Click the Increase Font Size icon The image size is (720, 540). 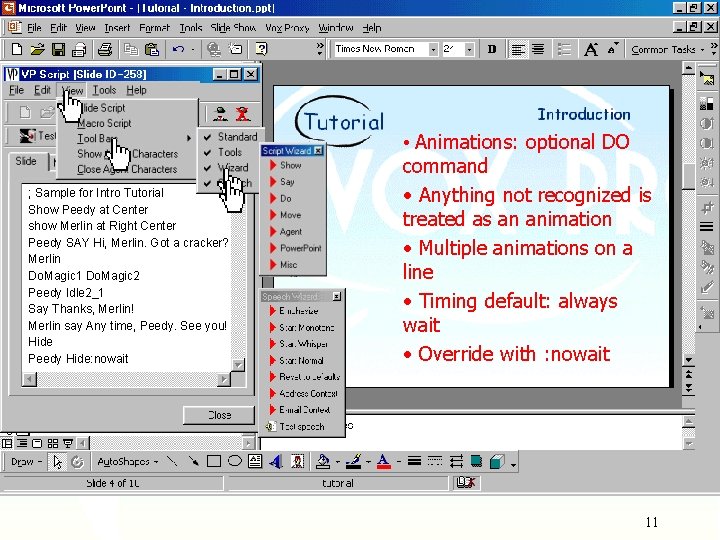[x=591, y=49]
